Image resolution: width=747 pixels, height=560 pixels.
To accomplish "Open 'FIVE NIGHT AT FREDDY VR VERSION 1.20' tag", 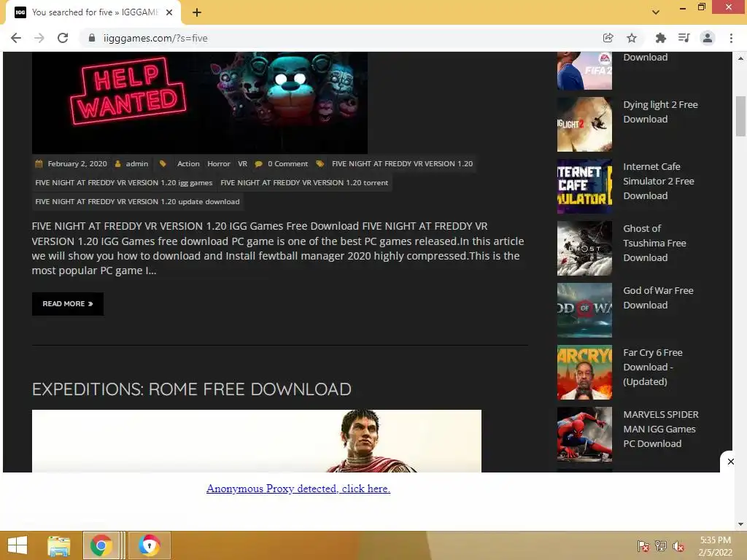I will click(x=402, y=164).
